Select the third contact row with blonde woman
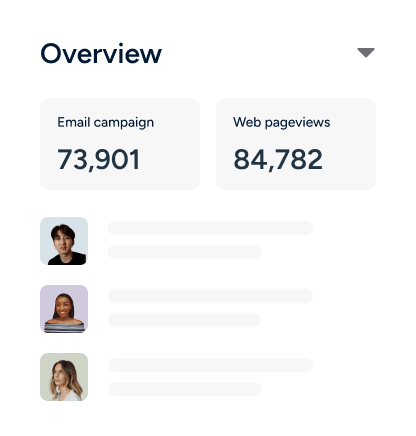Image resolution: width=416 pixels, height=436 pixels. [x=177, y=377]
